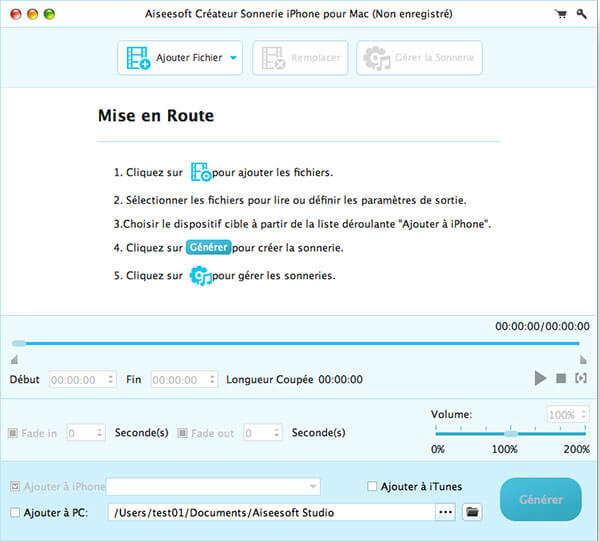This screenshot has height=541, width=600.
Task: Enable the Fade in checkbox
Action: click(x=13, y=433)
